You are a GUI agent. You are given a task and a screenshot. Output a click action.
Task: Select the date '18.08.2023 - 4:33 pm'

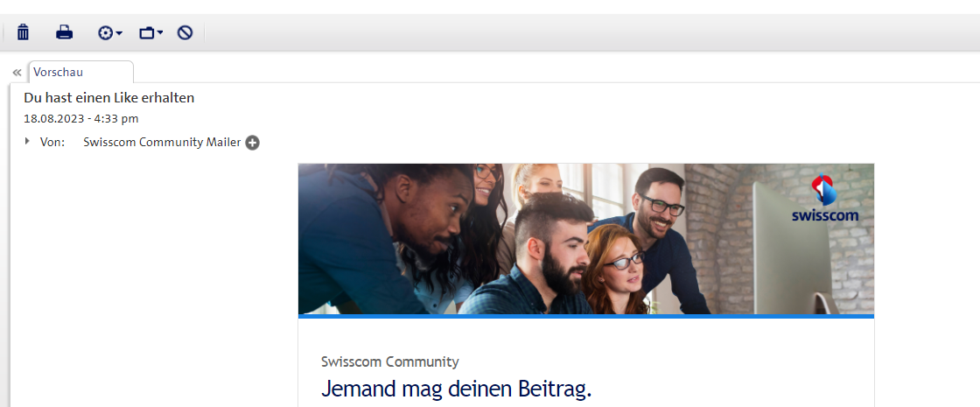coord(81,119)
